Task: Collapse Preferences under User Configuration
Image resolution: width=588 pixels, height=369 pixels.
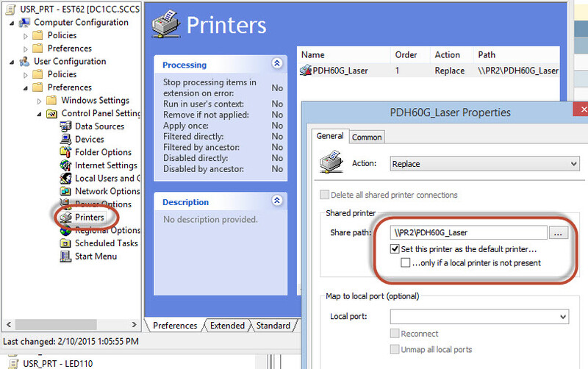Action: click(x=26, y=88)
